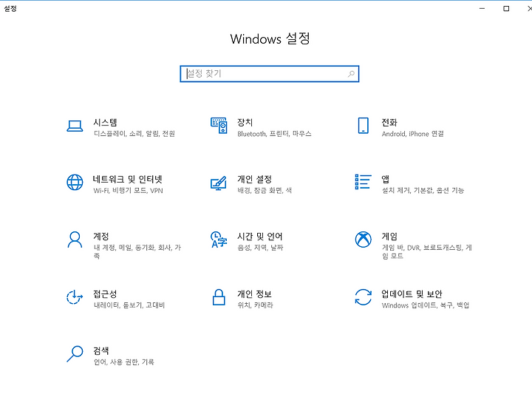Click the text Wi-Fi, 비행기 모드, VPN
Screen dimensions: 532x397
click(x=129, y=191)
